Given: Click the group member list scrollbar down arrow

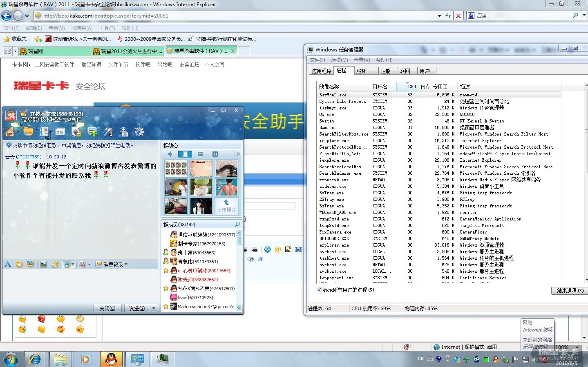Looking at the screenshot, I should point(239,308).
